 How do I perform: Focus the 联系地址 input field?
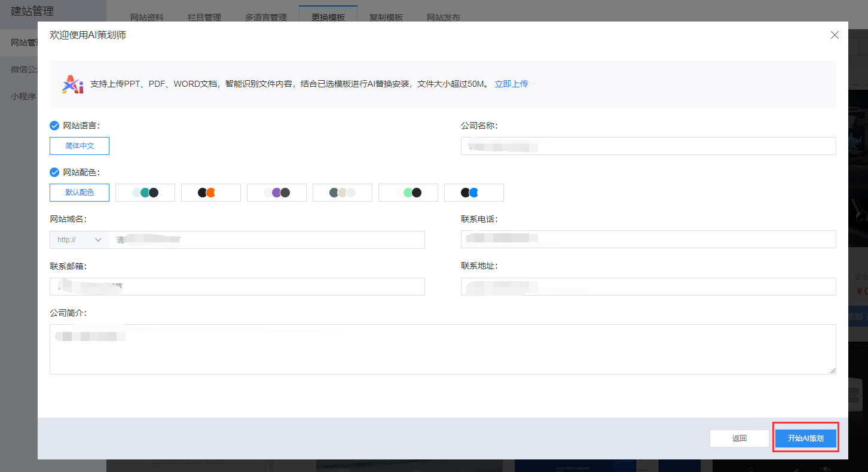tap(649, 287)
